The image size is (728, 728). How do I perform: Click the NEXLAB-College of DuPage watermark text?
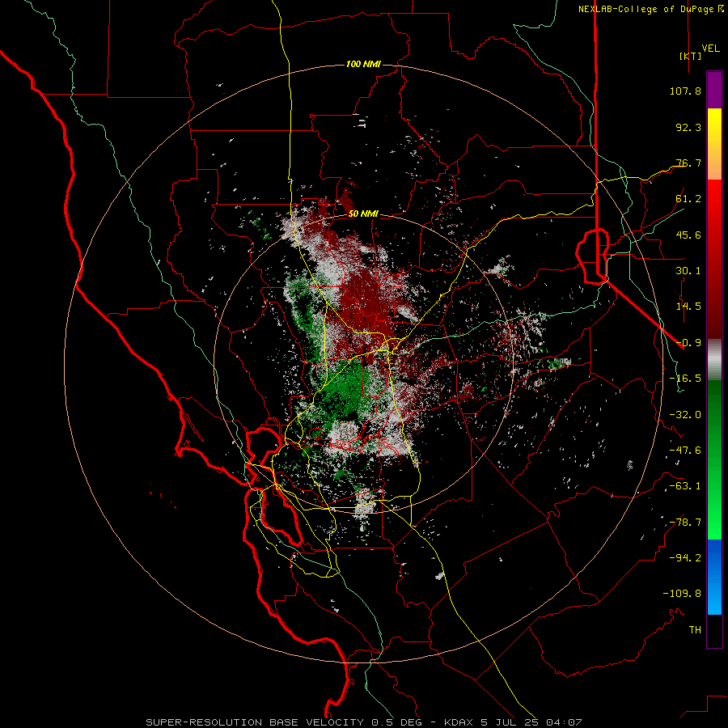[650, 9]
